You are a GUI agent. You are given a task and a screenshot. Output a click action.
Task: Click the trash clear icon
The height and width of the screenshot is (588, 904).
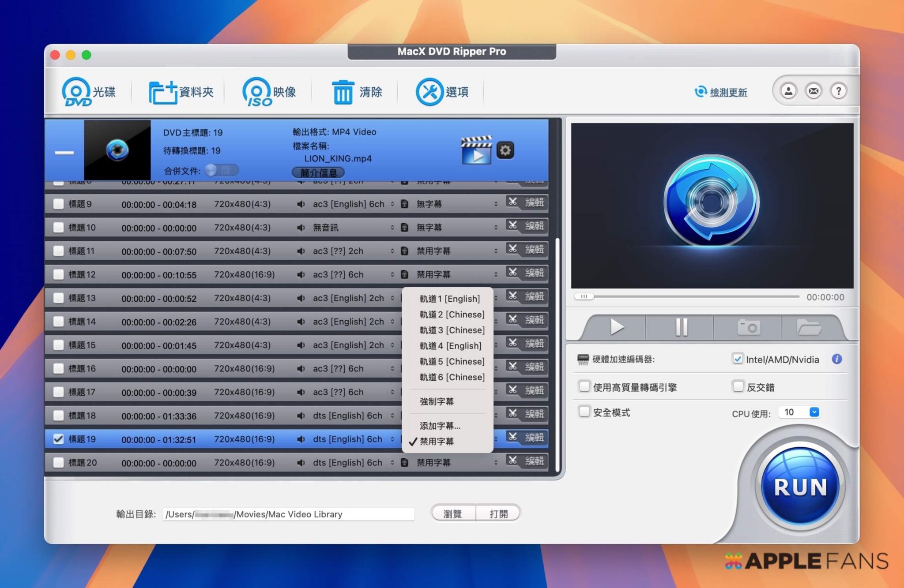point(343,92)
